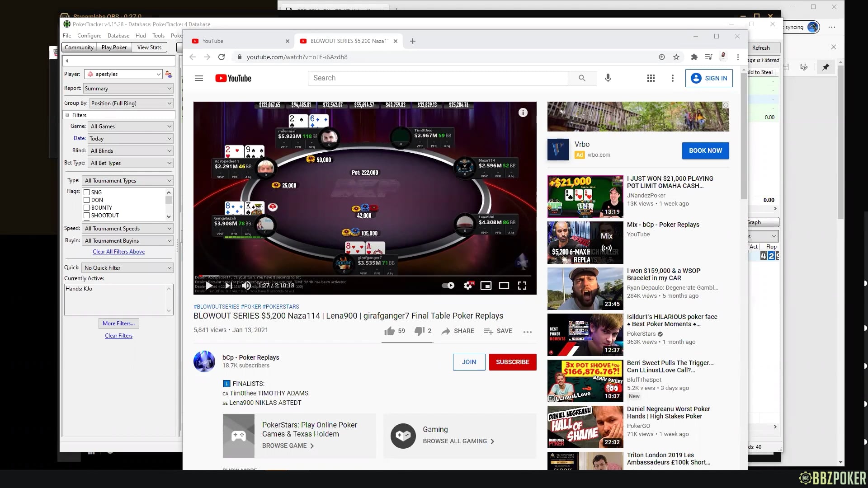Click Clear All Filters Above
This screenshot has width=868, height=488.
pos(118,252)
